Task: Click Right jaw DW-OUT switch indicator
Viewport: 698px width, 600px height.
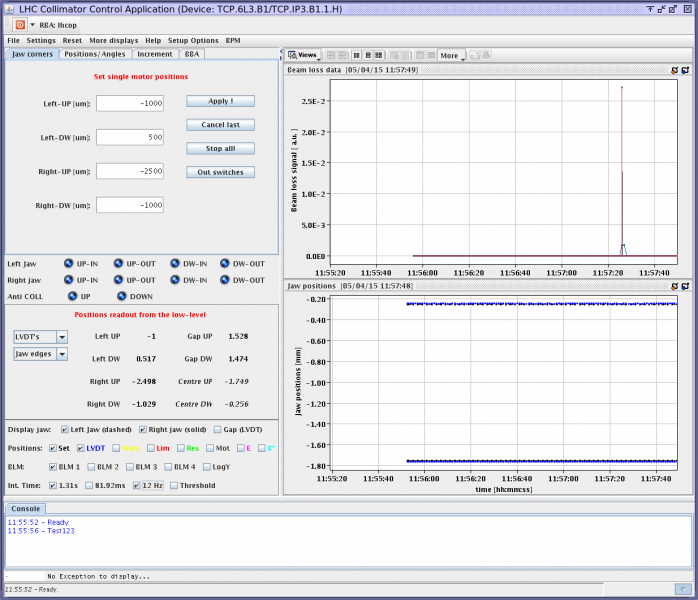Action: (x=225, y=280)
